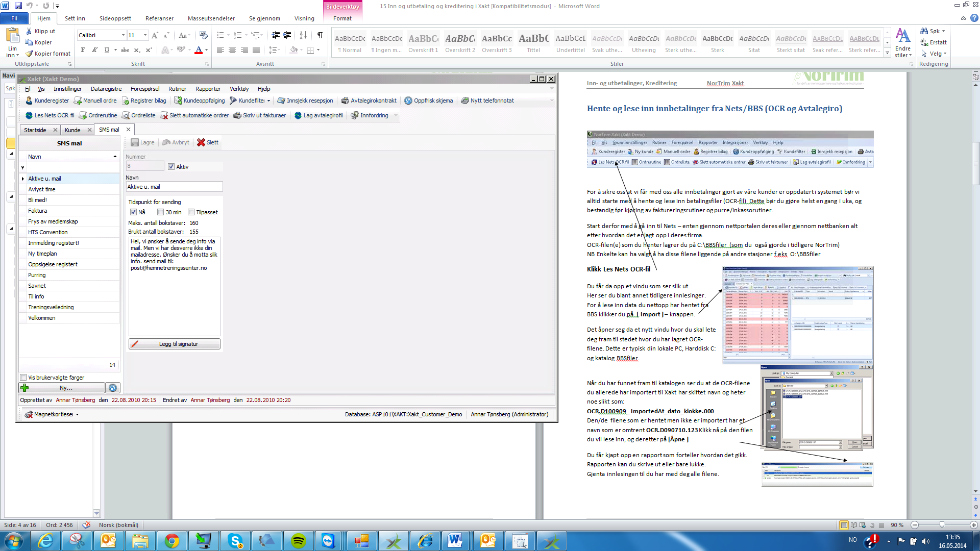
Task: Apply Overskrift 1 style
Action: pos(423,43)
